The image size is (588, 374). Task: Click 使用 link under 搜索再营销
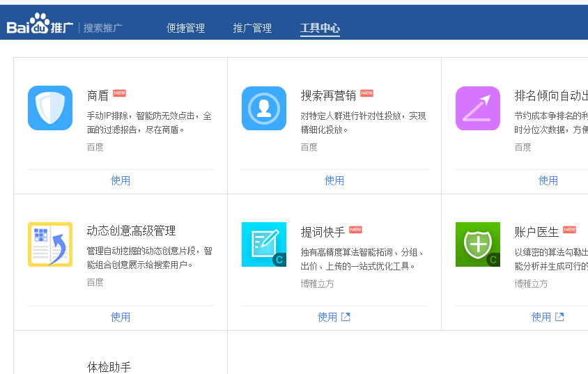(334, 180)
